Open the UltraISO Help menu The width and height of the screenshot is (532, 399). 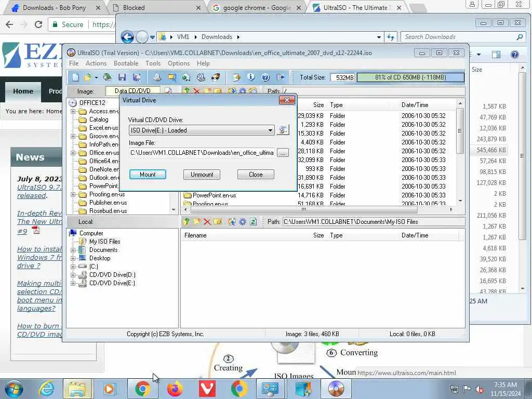(203, 63)
